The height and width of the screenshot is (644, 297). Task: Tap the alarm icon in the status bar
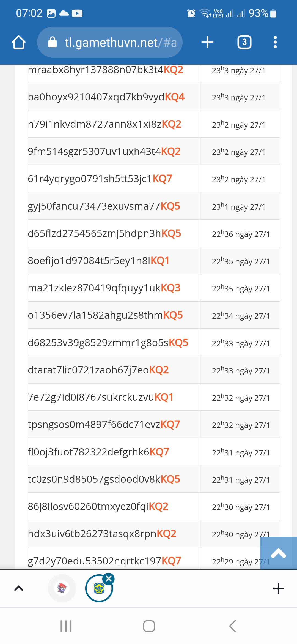click(x=191, y=13)
